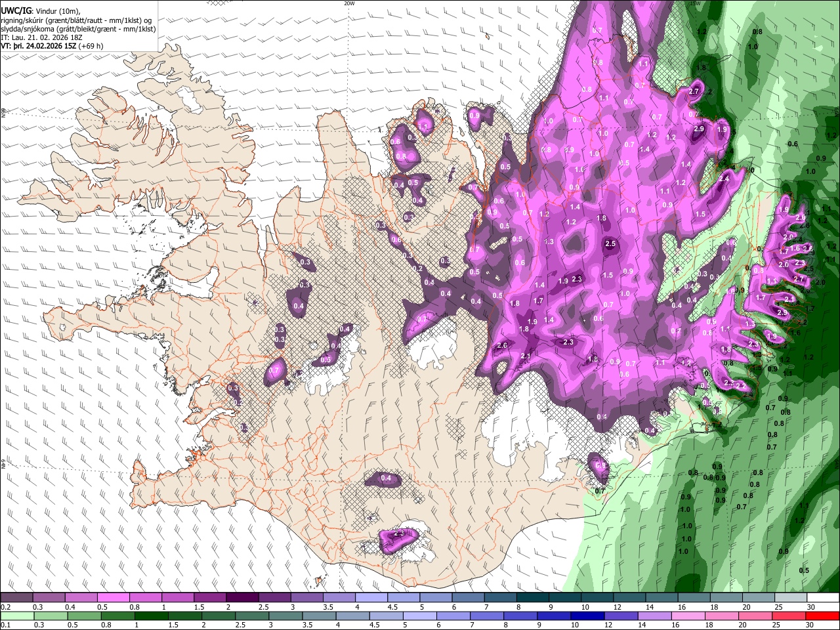Screen dimensions: 840x630
Task: Click the 0.4 snow patch in south Iceland
Action: (x=386, y=478)
